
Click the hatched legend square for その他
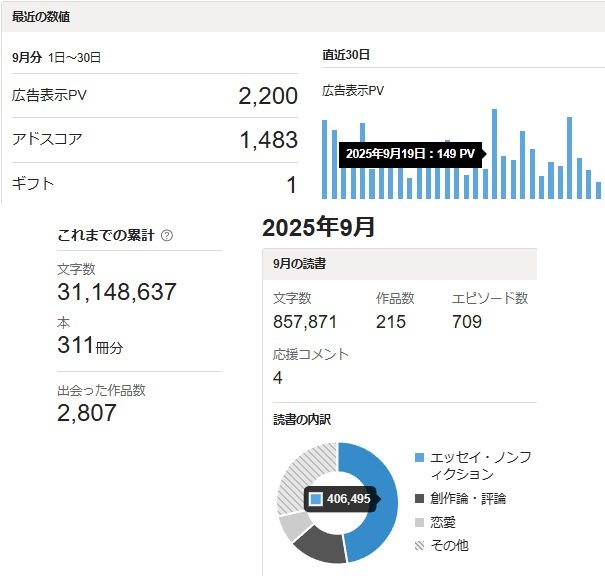pos(420,546)
